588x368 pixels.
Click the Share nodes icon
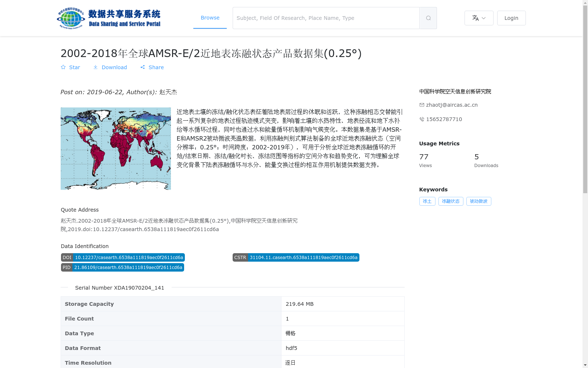coord(143,67)
